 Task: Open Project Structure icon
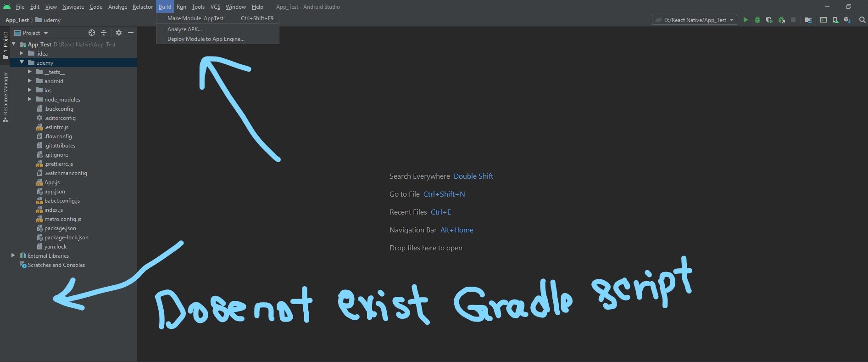(x=808, y=20)
